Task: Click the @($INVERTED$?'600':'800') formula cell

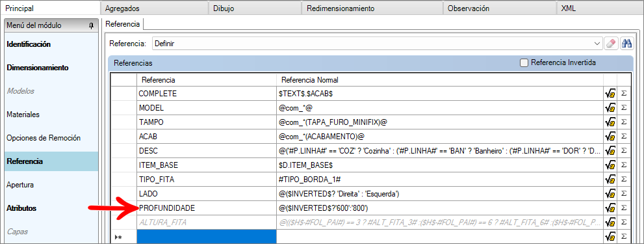Action: (440, 208)
